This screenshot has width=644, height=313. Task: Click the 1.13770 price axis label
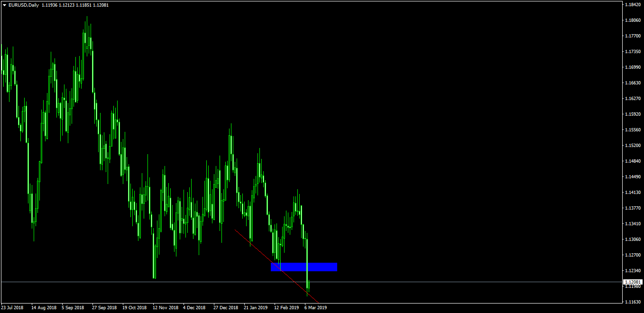634,208
